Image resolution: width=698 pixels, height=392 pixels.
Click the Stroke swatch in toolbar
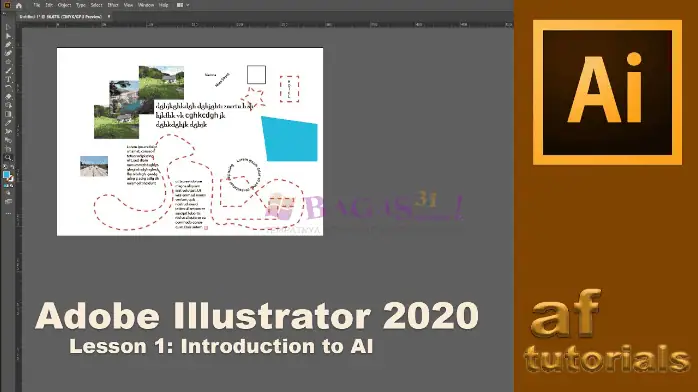pyautogui.click(x=10, y=178)
